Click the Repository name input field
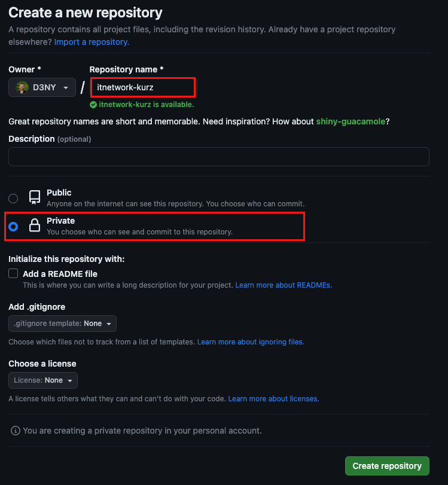This screenshot has width=448, height=485. click(x=142, y=87)
